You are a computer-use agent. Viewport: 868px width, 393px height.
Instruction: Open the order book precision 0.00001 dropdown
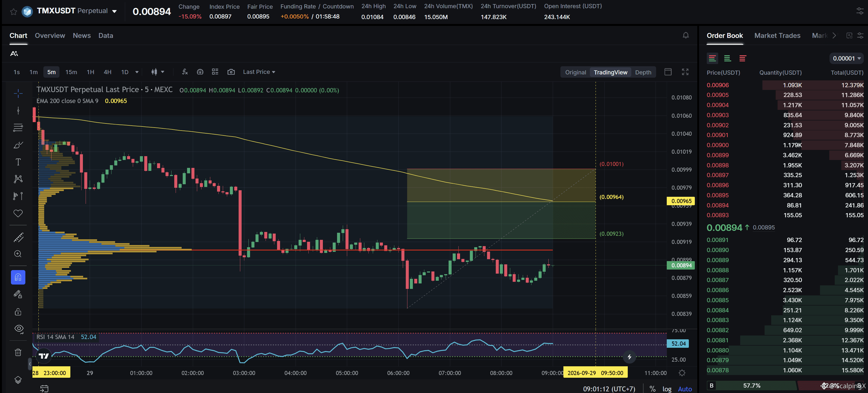tap(846, 58)
